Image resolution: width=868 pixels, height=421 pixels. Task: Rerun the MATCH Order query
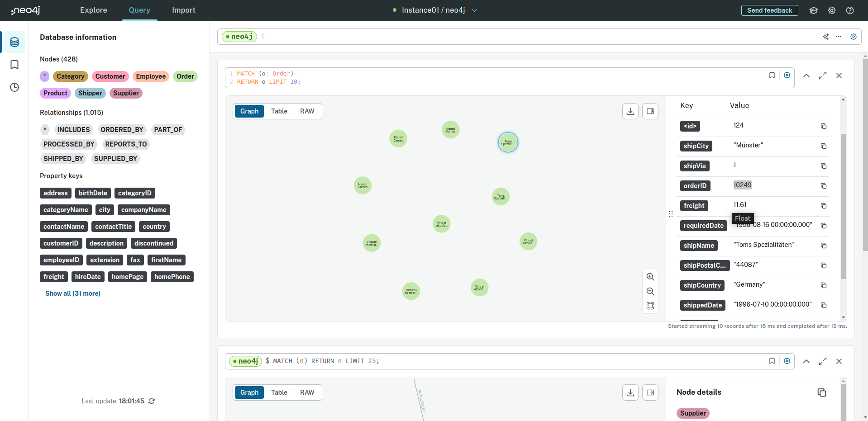tap(787, 76)
